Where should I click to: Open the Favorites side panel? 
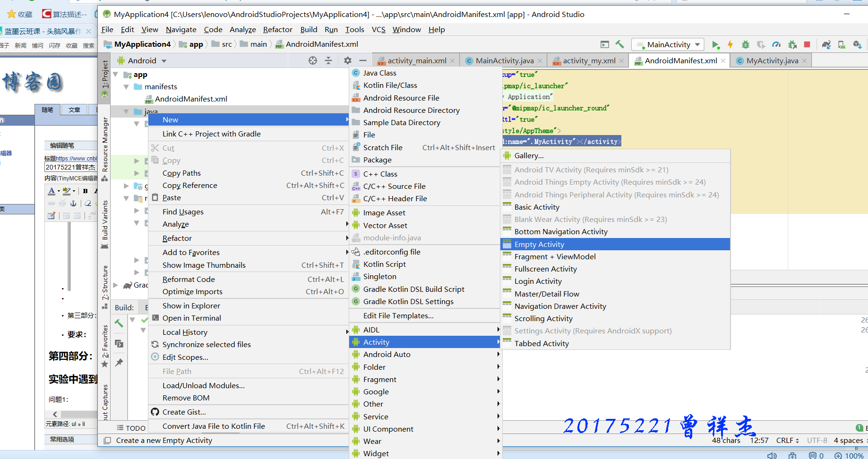(x=105, y=346)
